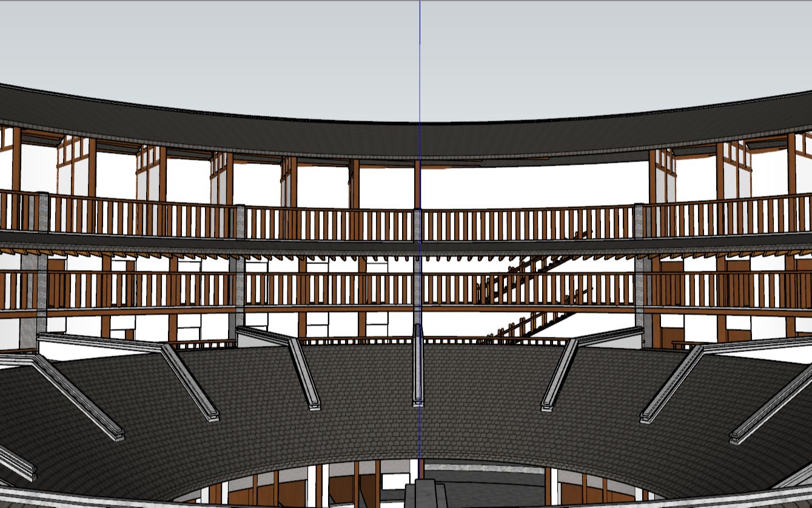The height and width of the screenshot is (508, 812).
Task: Select the grey tiled lower roof surface
Action: pos(406,419)
